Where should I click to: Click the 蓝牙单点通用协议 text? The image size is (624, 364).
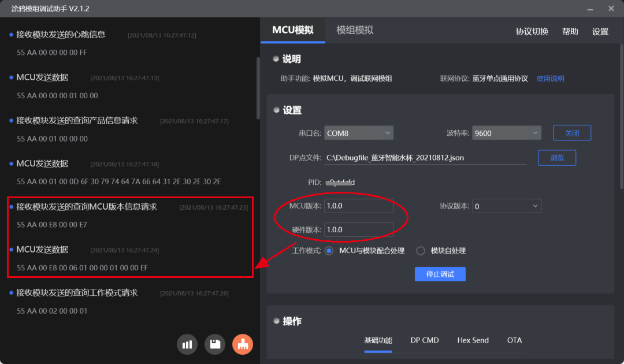[x=500, y=79]
